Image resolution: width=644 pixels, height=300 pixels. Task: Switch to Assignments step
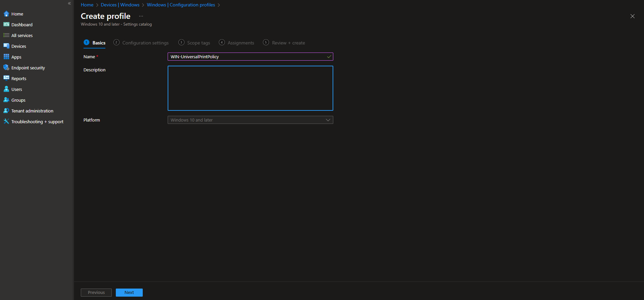(x=237, y=43)
